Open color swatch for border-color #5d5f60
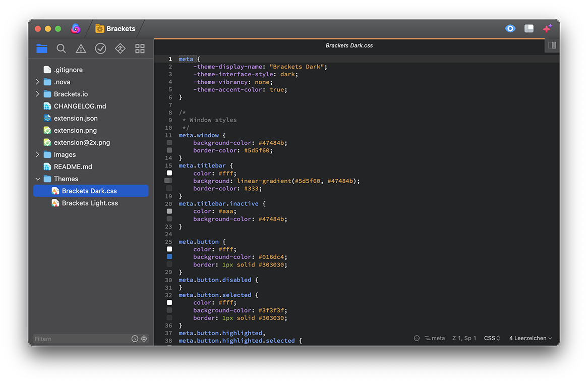588x383 pixels. [169, 150]
